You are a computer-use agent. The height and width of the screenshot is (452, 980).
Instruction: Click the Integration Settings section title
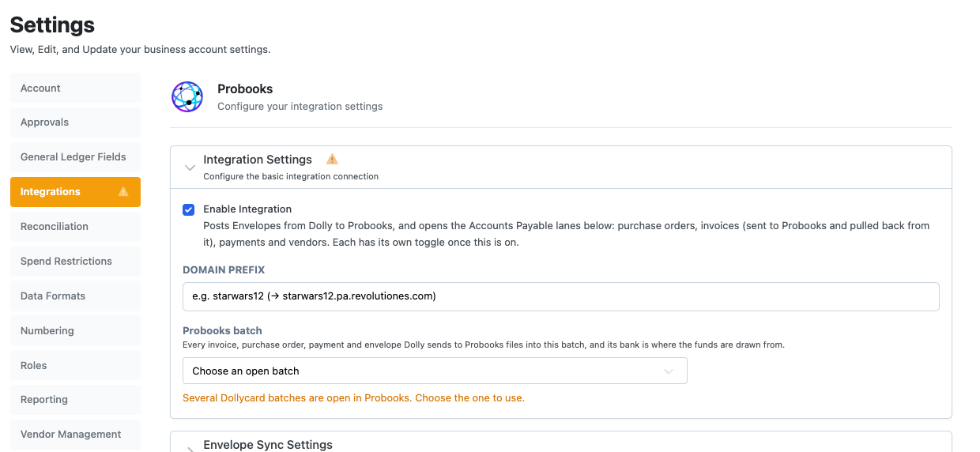(x=258, y=160)
